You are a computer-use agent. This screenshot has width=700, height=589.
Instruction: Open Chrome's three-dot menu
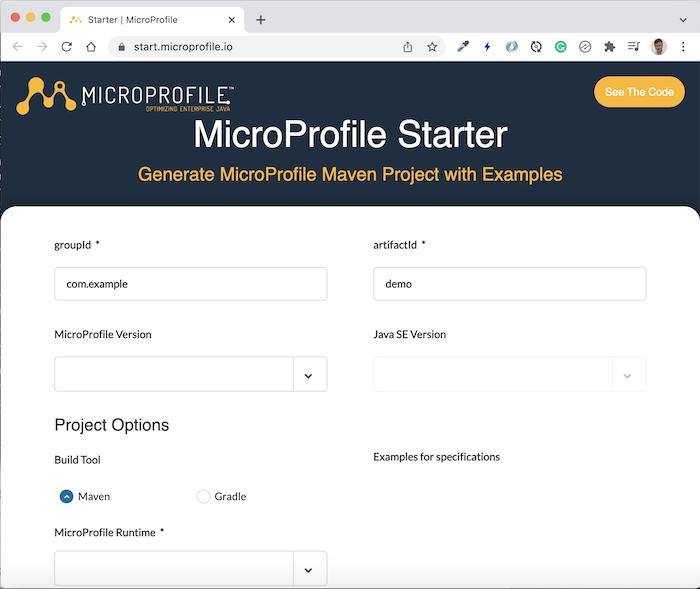point(683,46)
